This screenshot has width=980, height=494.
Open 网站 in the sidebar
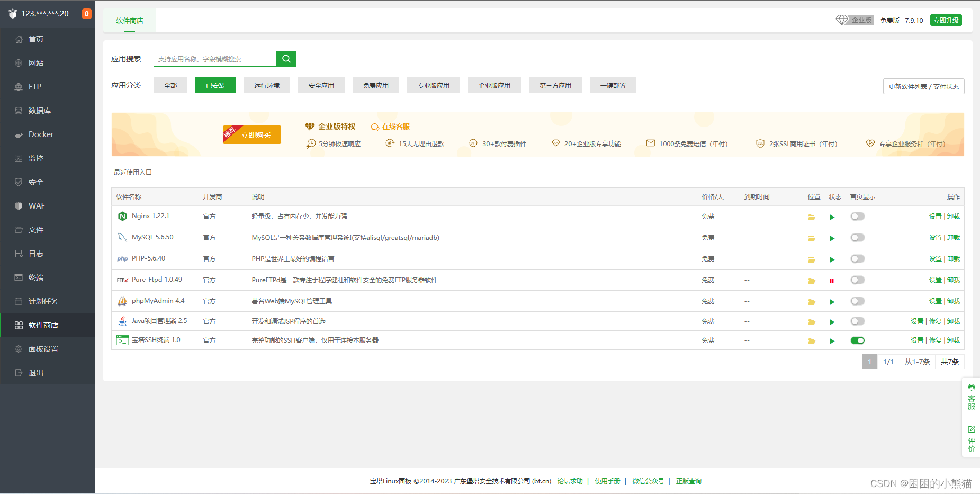48,63
